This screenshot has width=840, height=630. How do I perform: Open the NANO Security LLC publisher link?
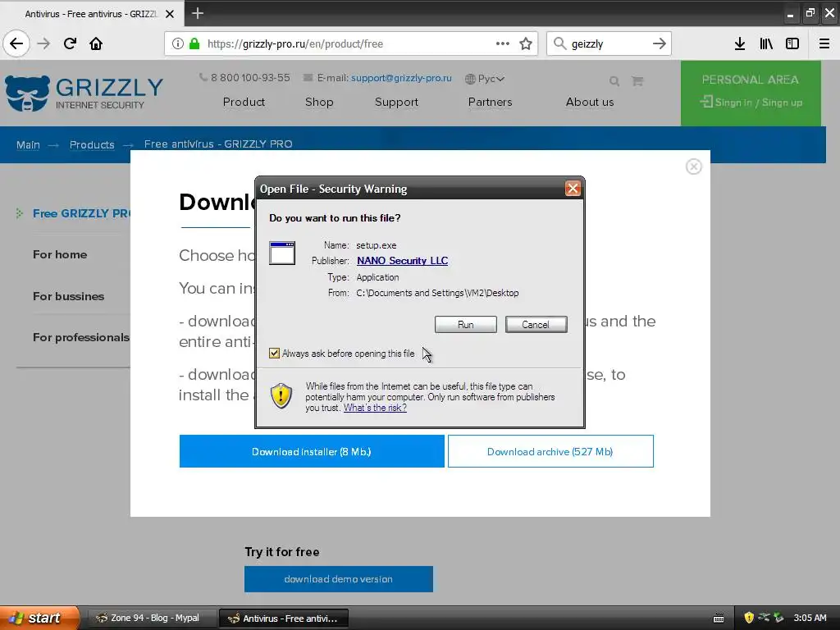[402, 261]
